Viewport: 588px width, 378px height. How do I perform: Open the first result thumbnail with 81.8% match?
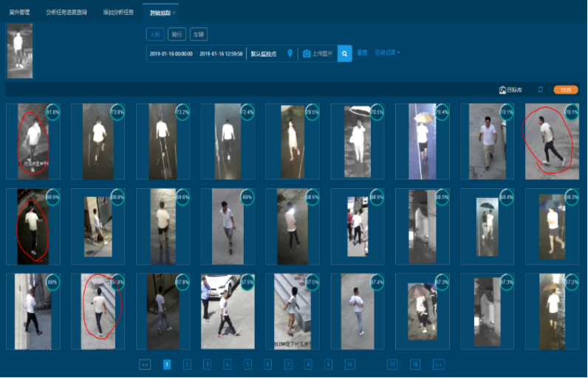(x=33, y=142)
